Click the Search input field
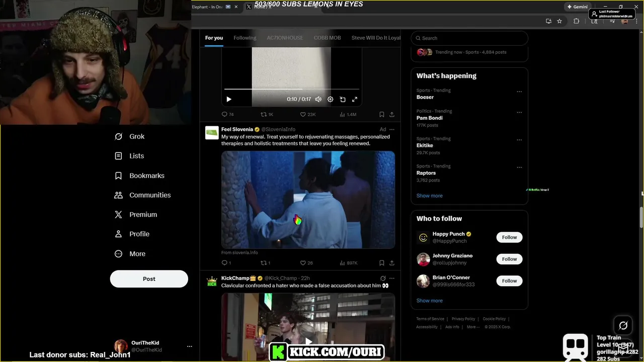Screen dimensions: 644x362 tap(469, 38)
